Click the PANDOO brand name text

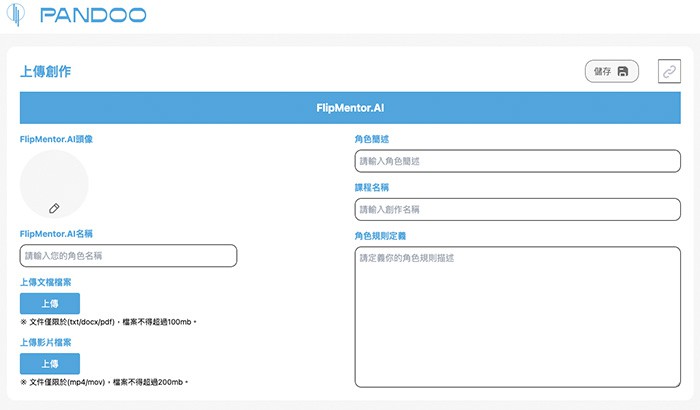93,16
